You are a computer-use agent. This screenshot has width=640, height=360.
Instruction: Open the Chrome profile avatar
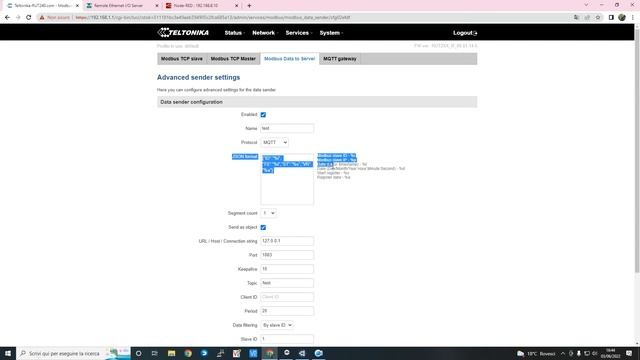pyautogui.click(x=622, y=18)
